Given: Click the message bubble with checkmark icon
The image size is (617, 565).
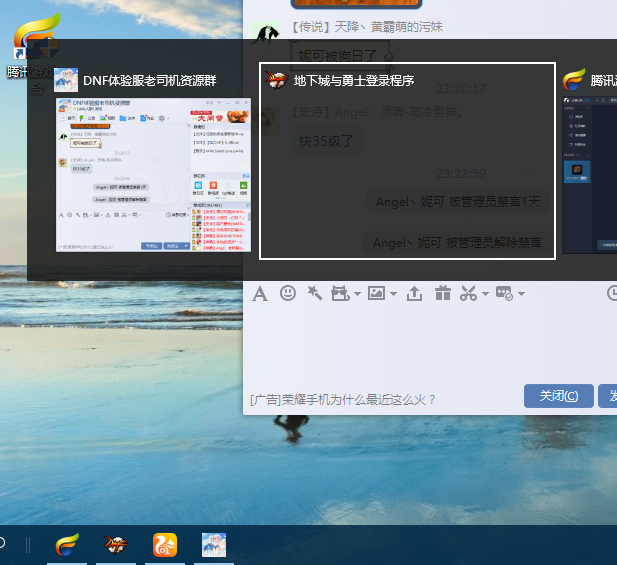Looking at the screenshot, I should [504, 294].
